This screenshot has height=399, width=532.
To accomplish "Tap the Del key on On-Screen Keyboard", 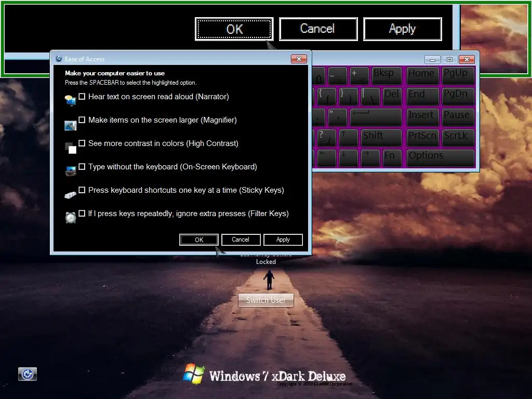I will [x=392, y=96].
